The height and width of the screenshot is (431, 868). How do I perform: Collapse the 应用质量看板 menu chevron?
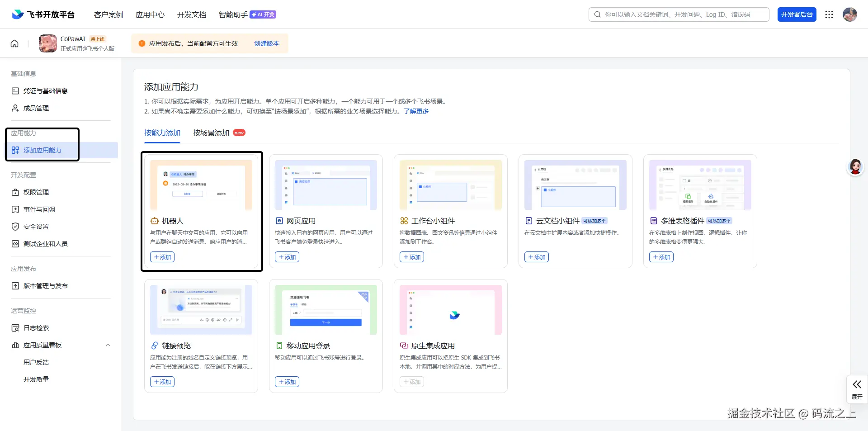[x=108, y=345]
